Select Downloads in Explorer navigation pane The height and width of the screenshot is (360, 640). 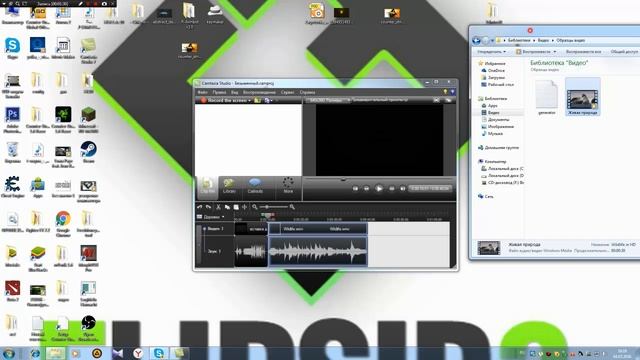click(493, 77)
